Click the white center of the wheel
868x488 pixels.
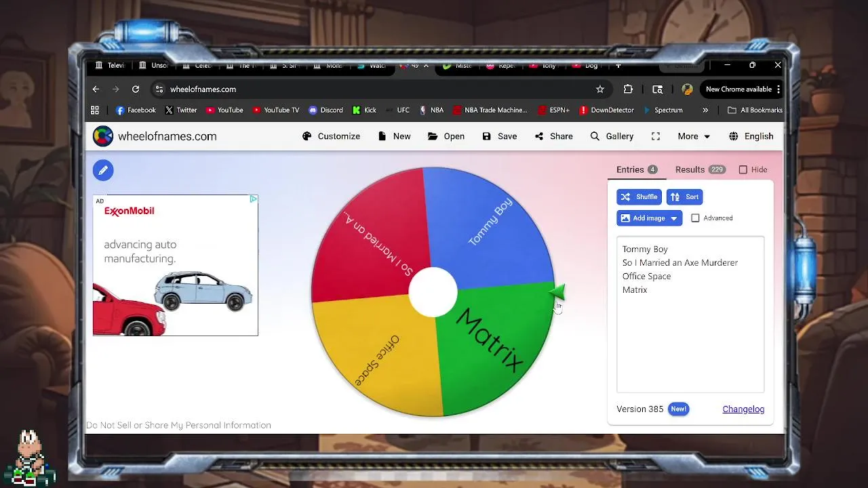(433, 292)
